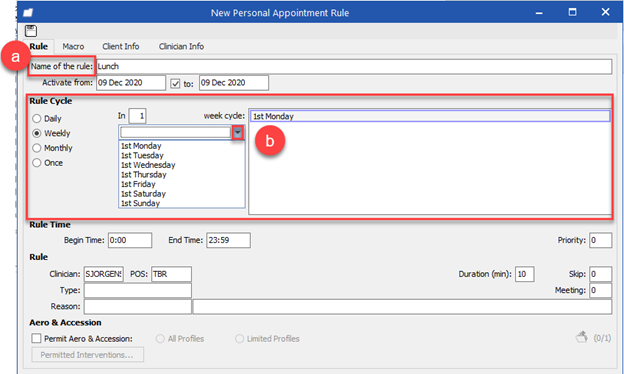Click the weekday combo box field
The width and height of the screenshot is (624, 374).
[175, 132]
